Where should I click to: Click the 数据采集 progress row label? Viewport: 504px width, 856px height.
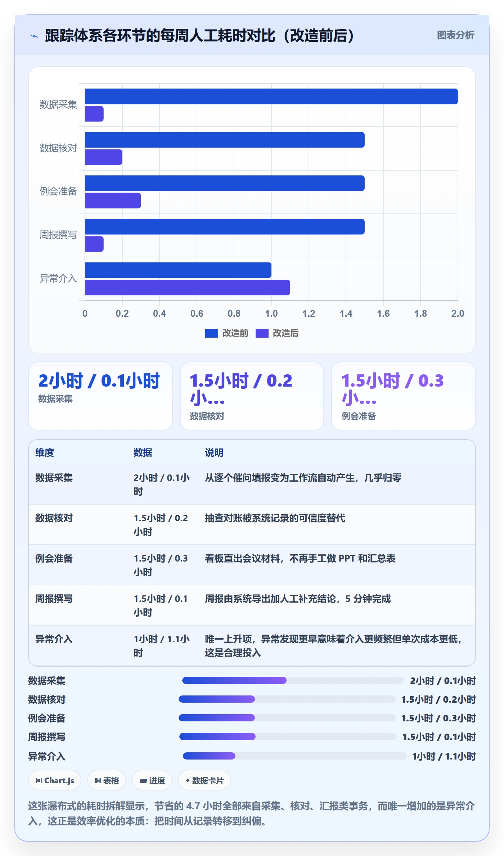(x=47, y=681)
